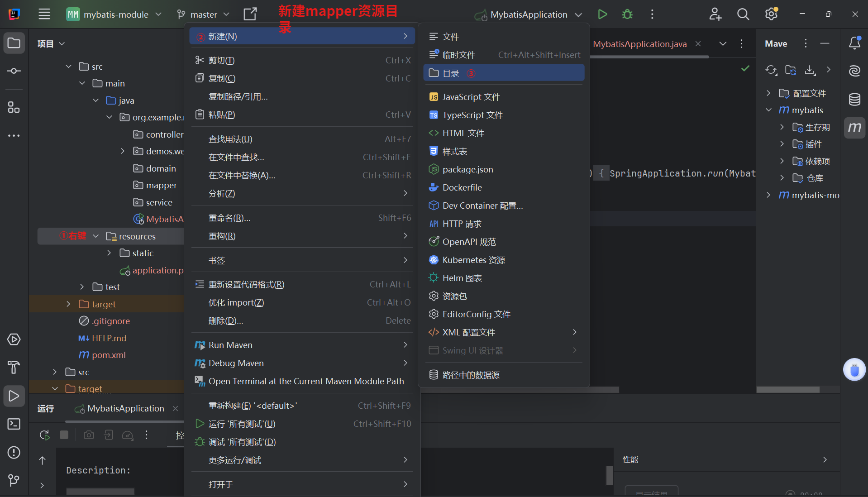Screen dimensions: 868x497
Task: Debug MybatisApplication with the bug icon
Action: pos(627,14)
